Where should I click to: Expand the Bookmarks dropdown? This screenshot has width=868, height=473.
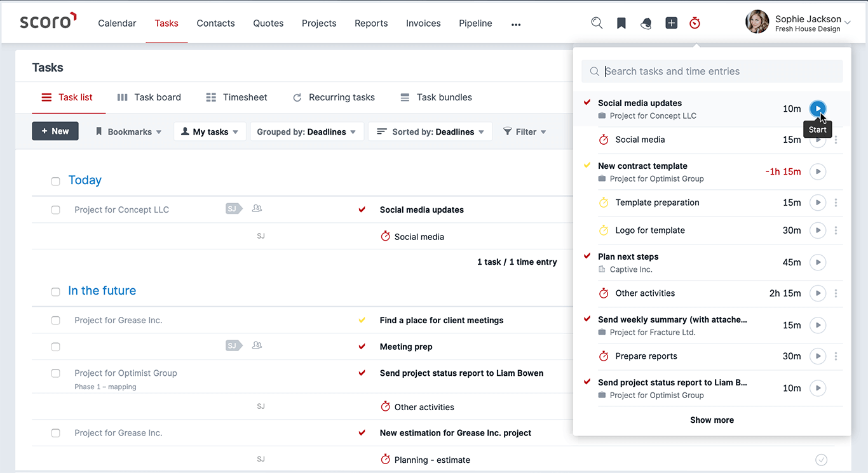tap(128, 131)
